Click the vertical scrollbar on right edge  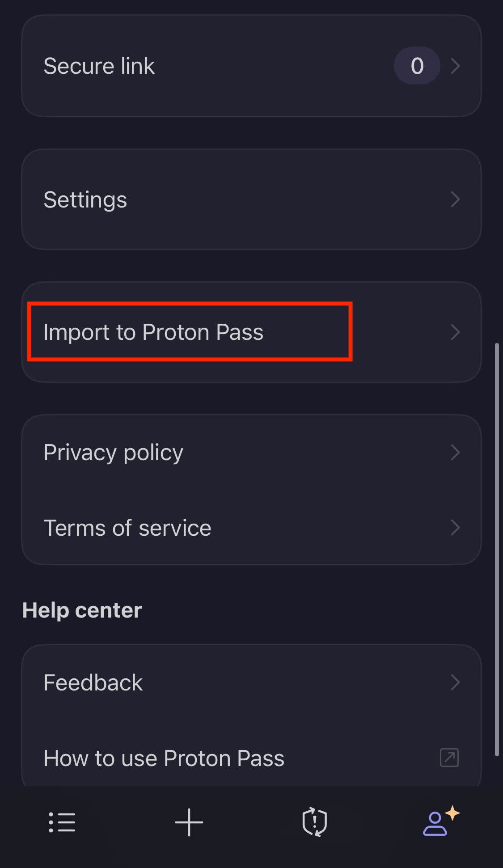click(496, 549)
